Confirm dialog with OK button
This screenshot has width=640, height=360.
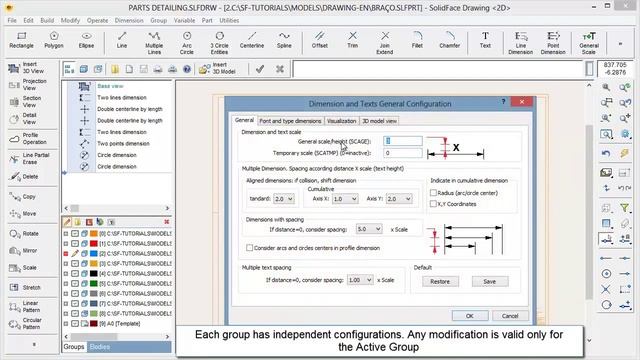click(x=470, y=316)
